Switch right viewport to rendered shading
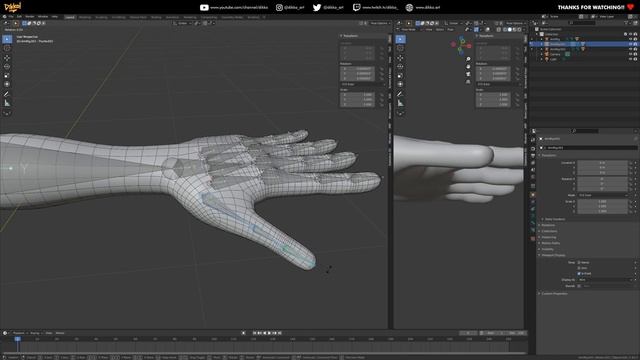The image size is (640, 360). point(519,29)
